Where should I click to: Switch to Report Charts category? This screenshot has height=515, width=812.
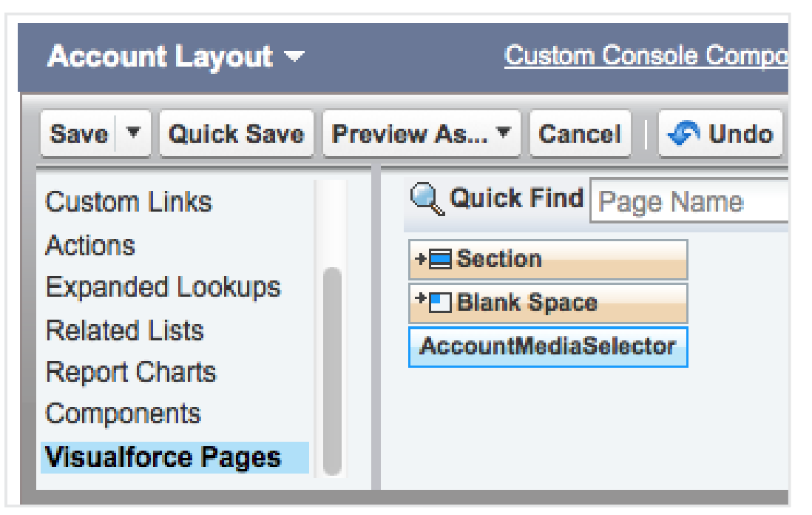[x=130, y=372]
